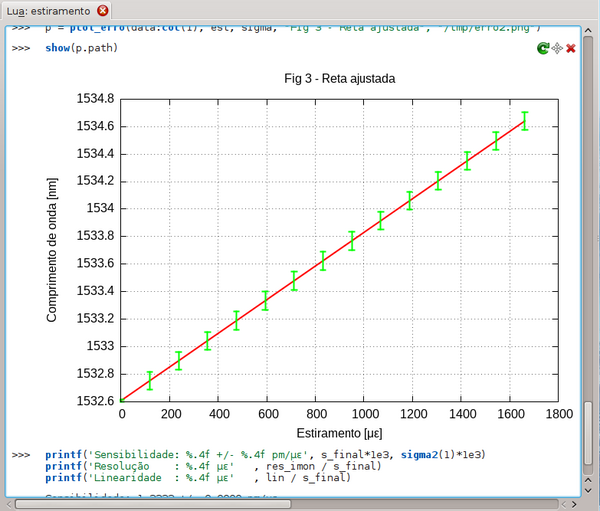Viewport: 600px width, 511px height.
Task: Click the >>> prompt beside the printf block
Action: pyautogui.click(x=21, y=455)
